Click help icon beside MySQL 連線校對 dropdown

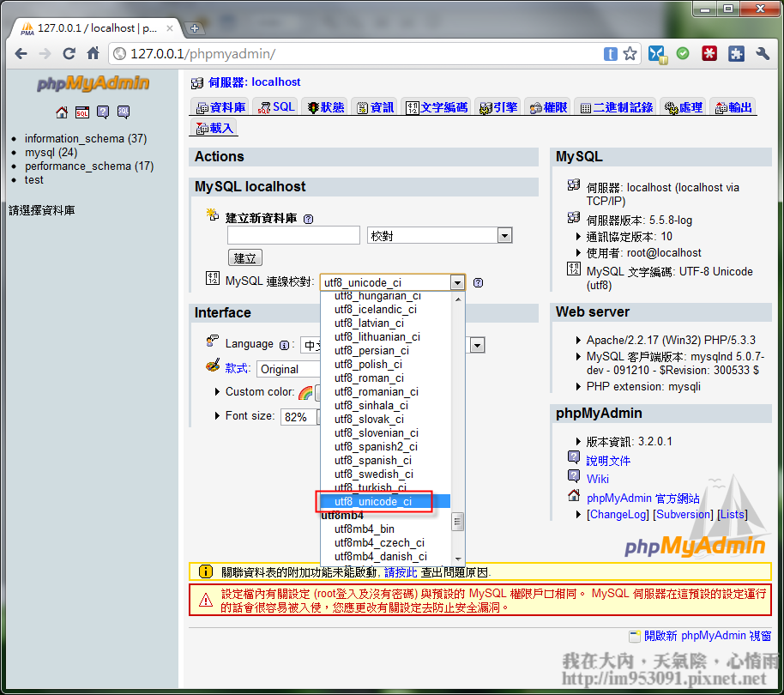(479, 282)
